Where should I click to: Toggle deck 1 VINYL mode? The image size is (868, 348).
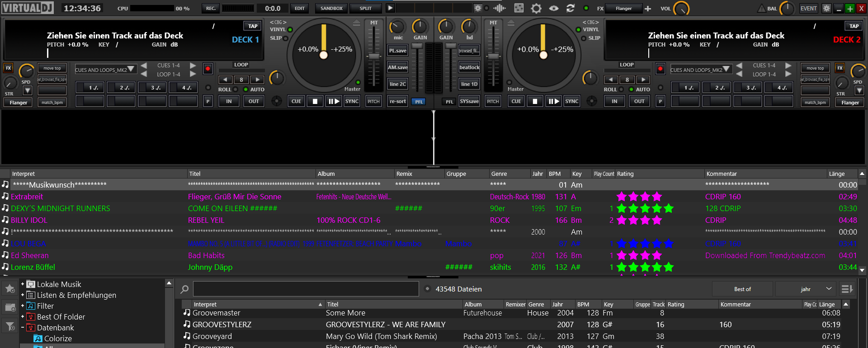tap(290, 30)
